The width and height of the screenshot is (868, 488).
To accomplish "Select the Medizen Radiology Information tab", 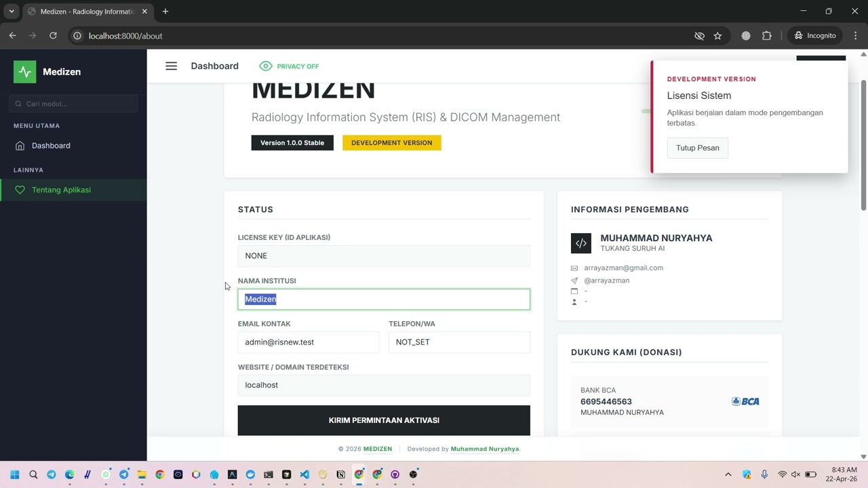I will tap(86, 12).
